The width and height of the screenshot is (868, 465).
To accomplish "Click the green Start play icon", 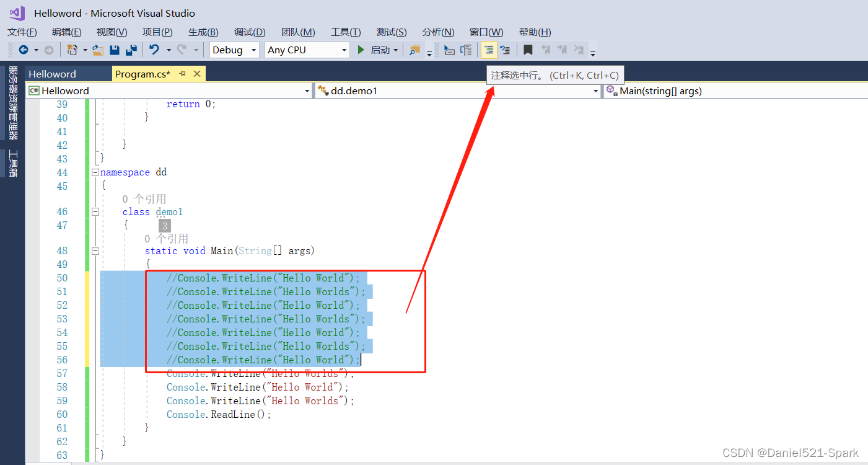I will (x=361, y=50).
